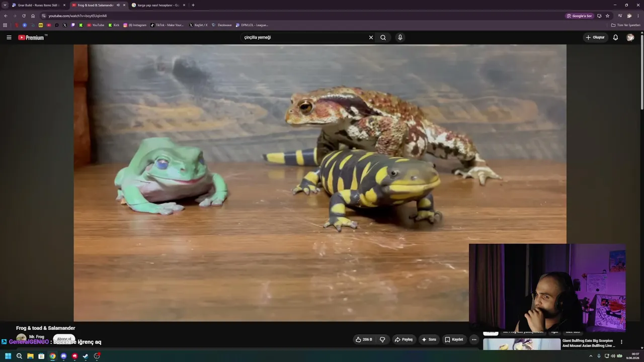The image size is (644, 362).
Task: Open the Oluştur create button
Action: coord(595,37)
